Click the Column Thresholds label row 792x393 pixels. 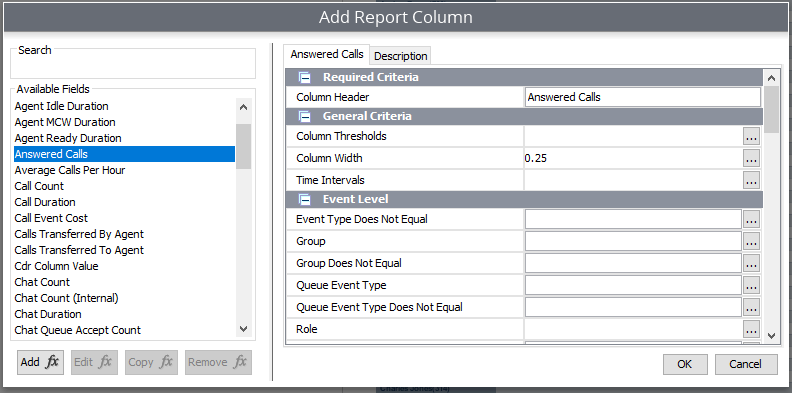(404, 136)
